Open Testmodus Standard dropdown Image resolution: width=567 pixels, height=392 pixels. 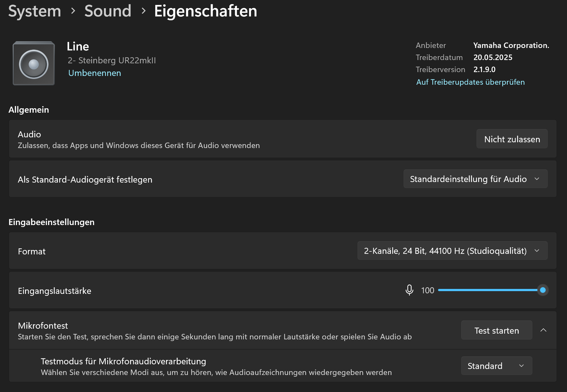[x=496, y=366]
